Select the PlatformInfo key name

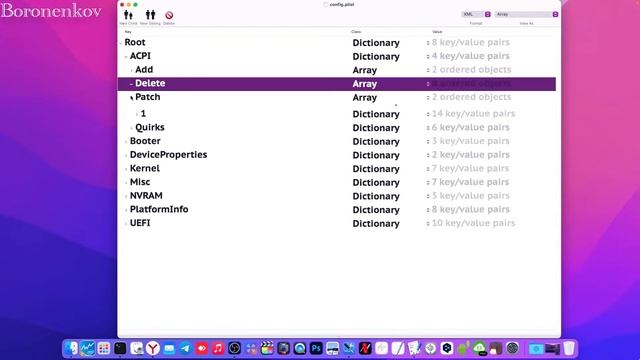[159, 209]
